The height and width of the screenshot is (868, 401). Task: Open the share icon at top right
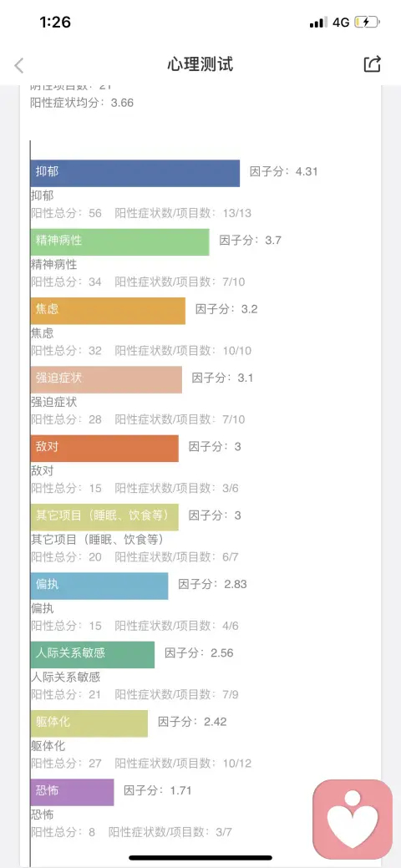tap(373, 64)
